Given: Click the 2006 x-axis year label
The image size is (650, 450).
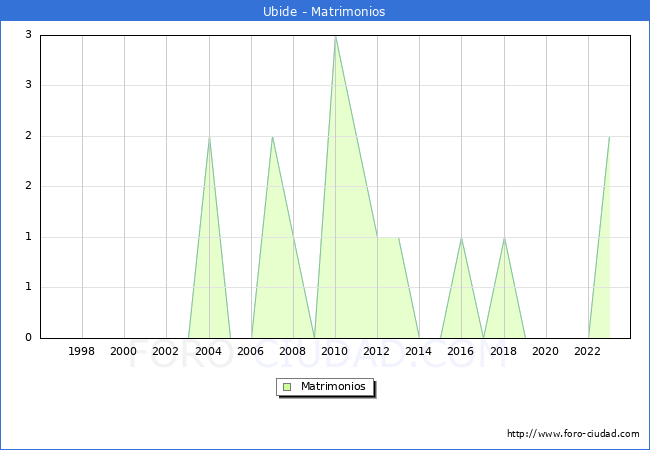Looking at the screenshot, I should click(251, 351).
